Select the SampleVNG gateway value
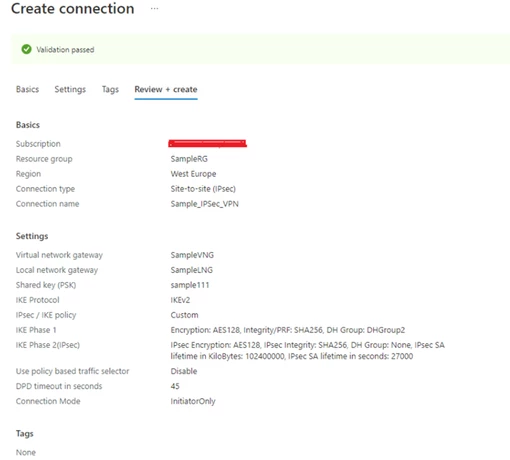This screenshot has width=510, height=460. [x=192, y=255]
